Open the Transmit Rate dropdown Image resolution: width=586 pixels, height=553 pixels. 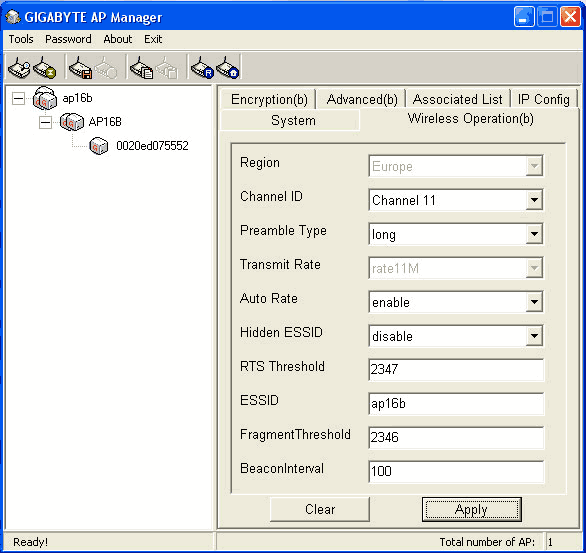click(534, 268)
